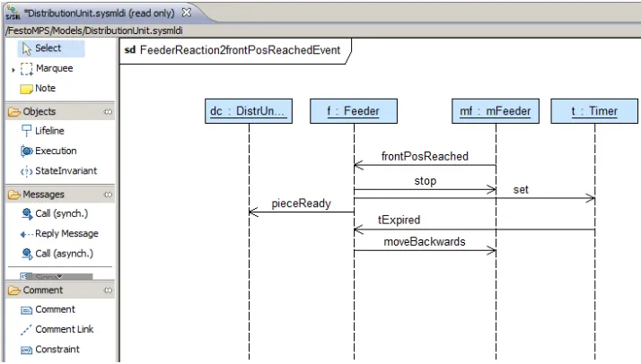Viewport: 641px width, 364px height.
Task: Click the Messages folder icon
Action: tap(13, 195)
